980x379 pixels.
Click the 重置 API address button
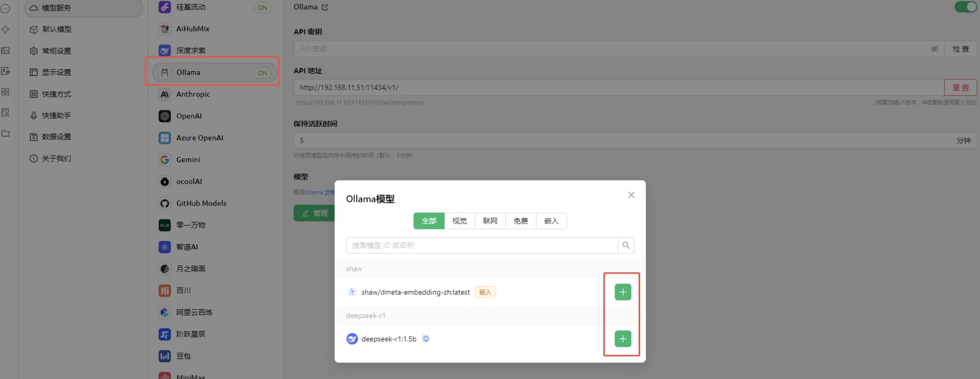pos(960,88)
